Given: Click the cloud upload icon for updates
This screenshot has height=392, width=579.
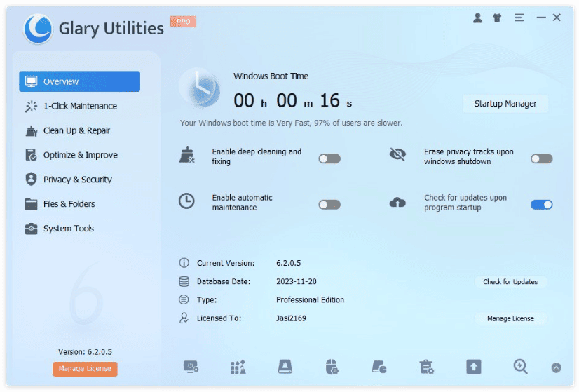Looking at the screenshot, I should click(397, 203).
